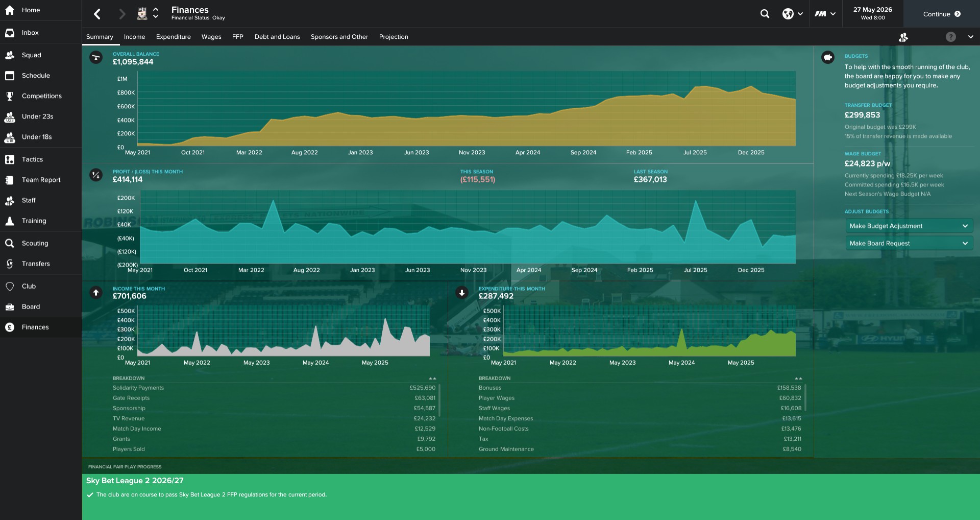Screen dimensions: 980x520
Task: Open Tactics from the sidebar
Action: tap(32, 159)
